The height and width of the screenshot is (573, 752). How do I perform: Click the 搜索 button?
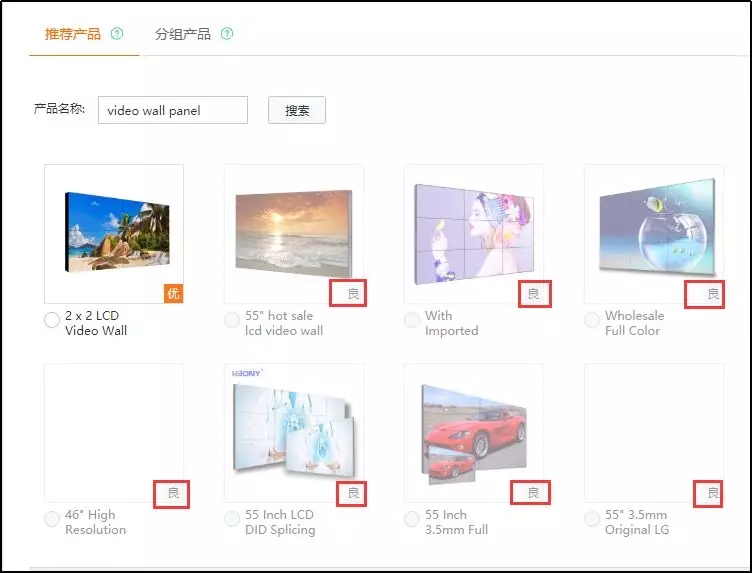tap(297, 110)
